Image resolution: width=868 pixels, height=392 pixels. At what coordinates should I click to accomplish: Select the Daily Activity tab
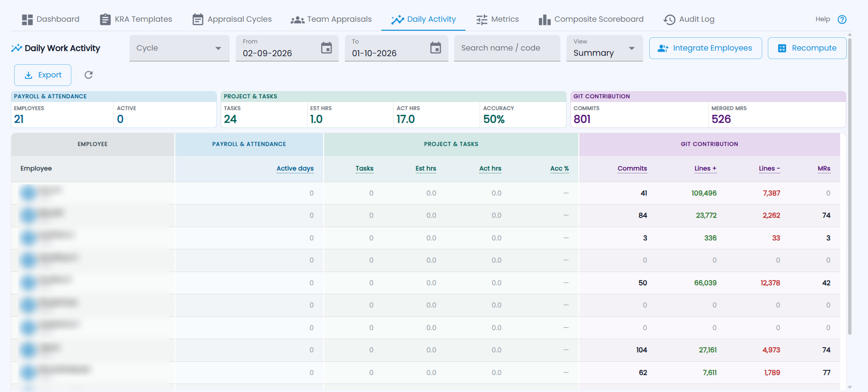pos(423,19)
